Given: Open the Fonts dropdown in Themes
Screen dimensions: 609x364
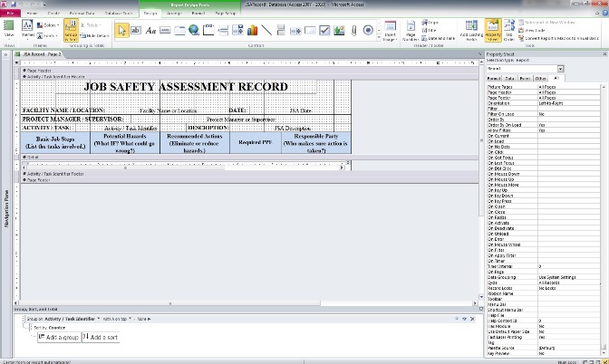Looking at the screenshot, I should pos(47,35).
